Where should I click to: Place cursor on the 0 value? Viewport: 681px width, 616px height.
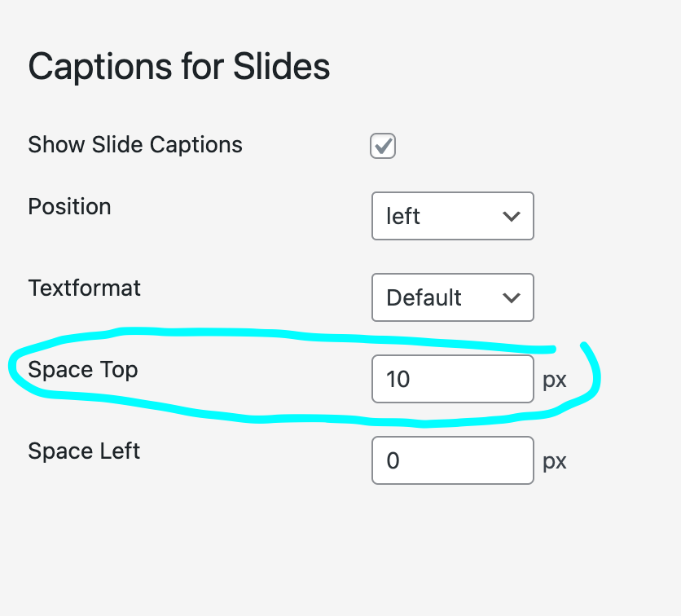[x=393, y=460]
